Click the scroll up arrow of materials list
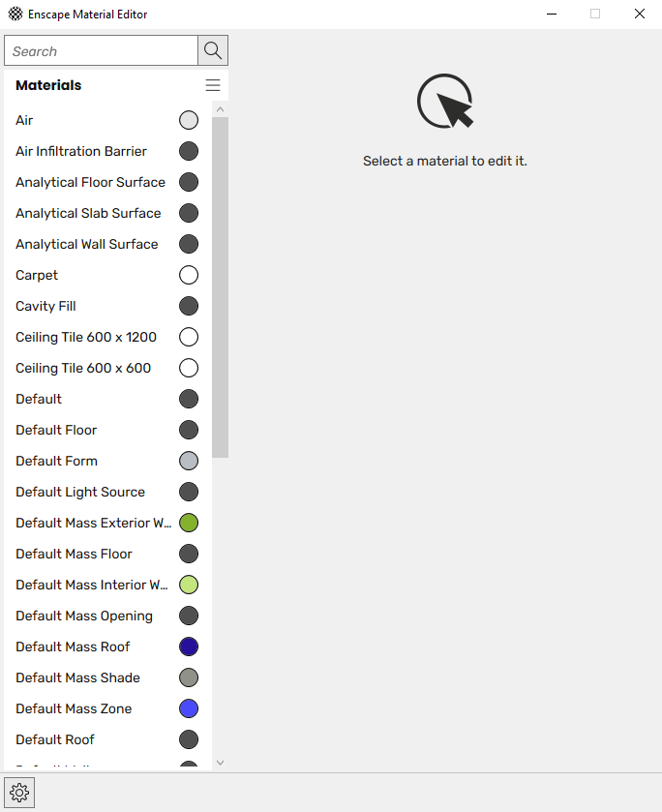 pyautogui.click(x=220, y=109)
